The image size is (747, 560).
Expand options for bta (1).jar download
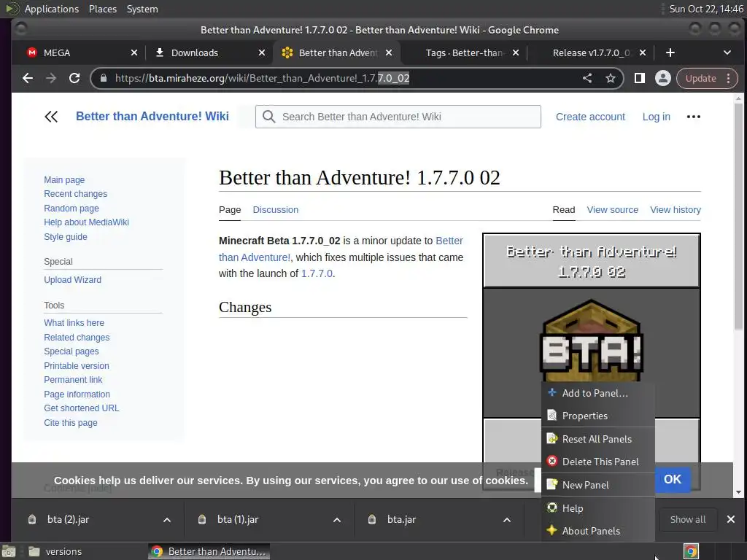point(337,520)
